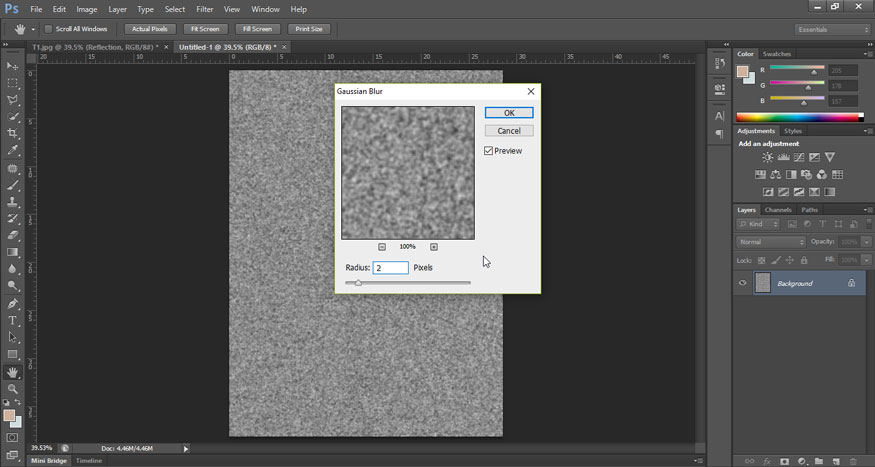
Task: Confirm Gaussian Blur with OK
Action: (509, 113)
